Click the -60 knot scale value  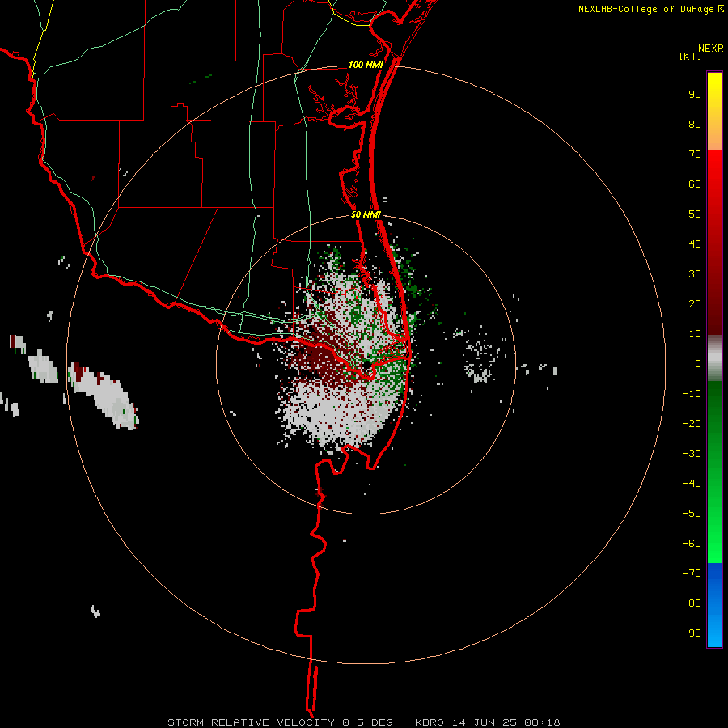point(692,544)
